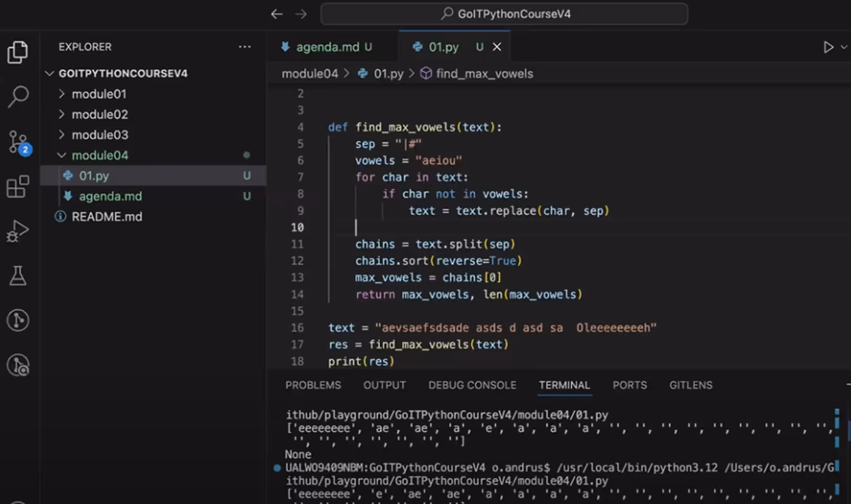
Task: Open Explorer more actions ellipsis menu
Action: 245,47
